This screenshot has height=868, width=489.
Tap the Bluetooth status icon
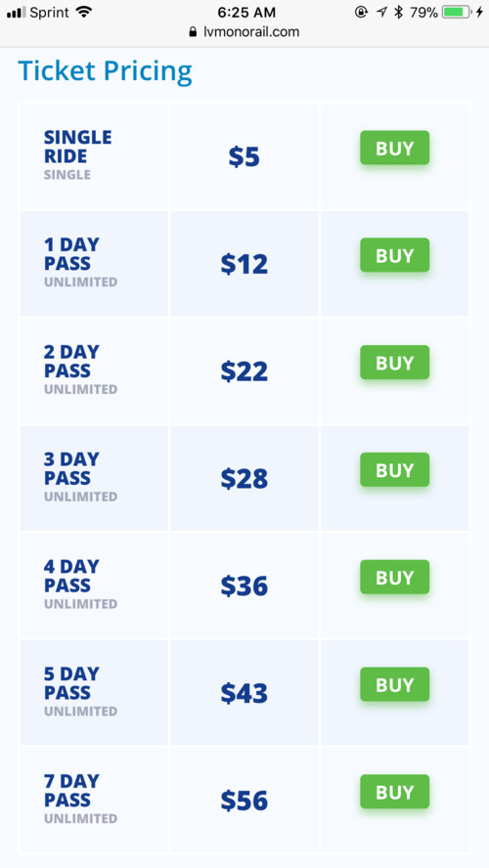[x=398, y=12]
